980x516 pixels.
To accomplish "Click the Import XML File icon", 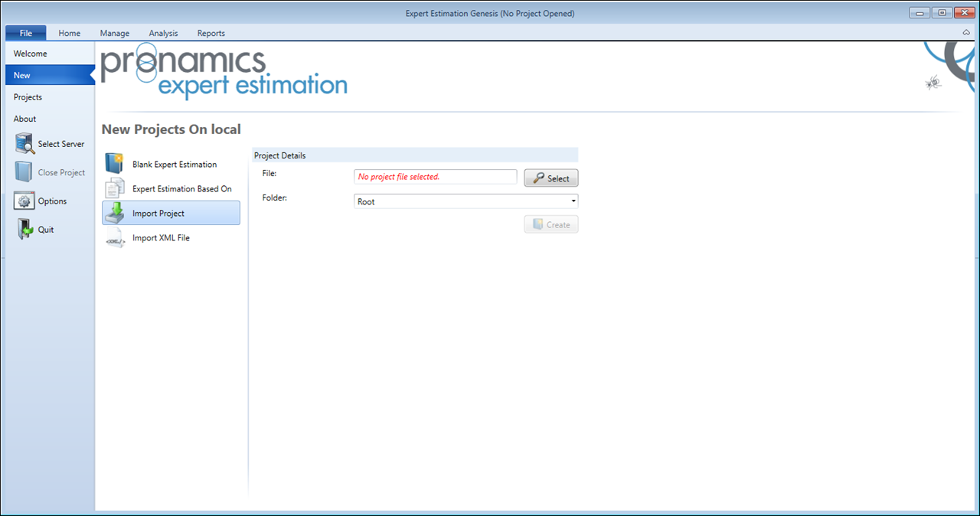I will tap(114, 239).
